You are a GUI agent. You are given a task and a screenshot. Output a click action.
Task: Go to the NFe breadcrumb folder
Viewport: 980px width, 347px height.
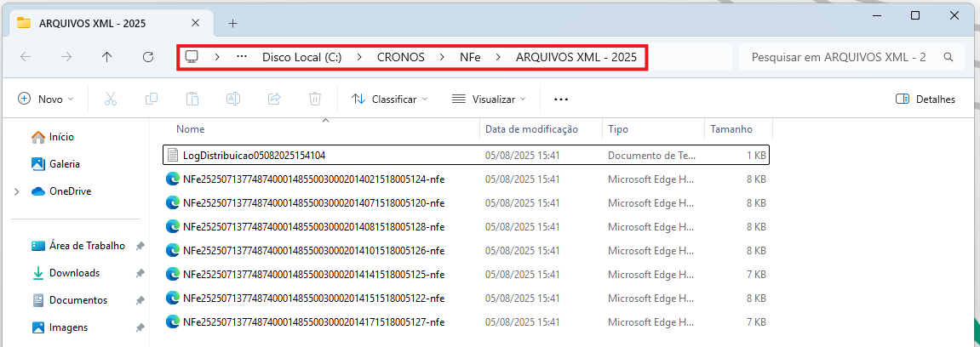coord(470,57)
